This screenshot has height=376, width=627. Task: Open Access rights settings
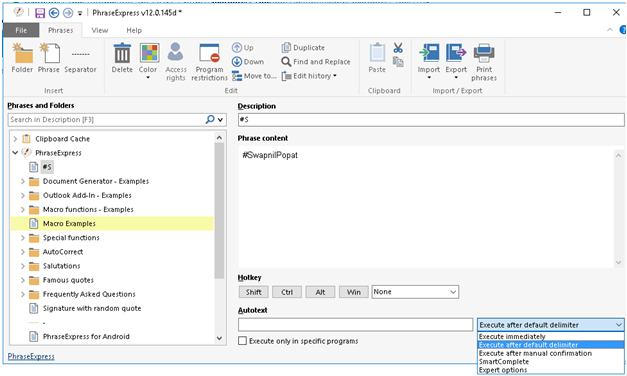click(176, 62)
